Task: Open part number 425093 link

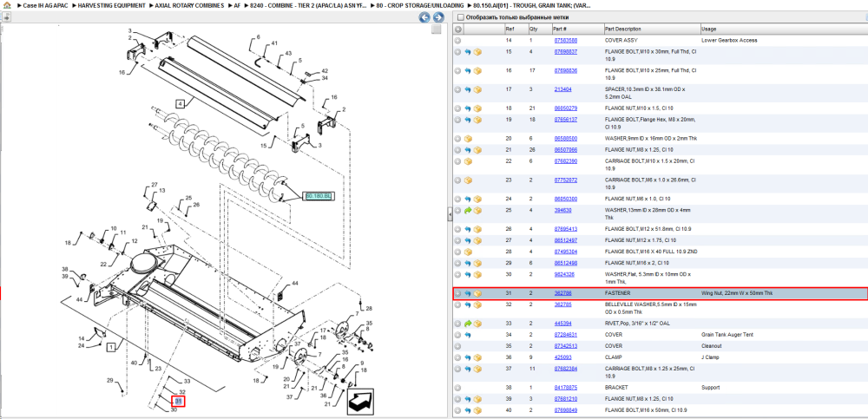Action: coord(563,357)
